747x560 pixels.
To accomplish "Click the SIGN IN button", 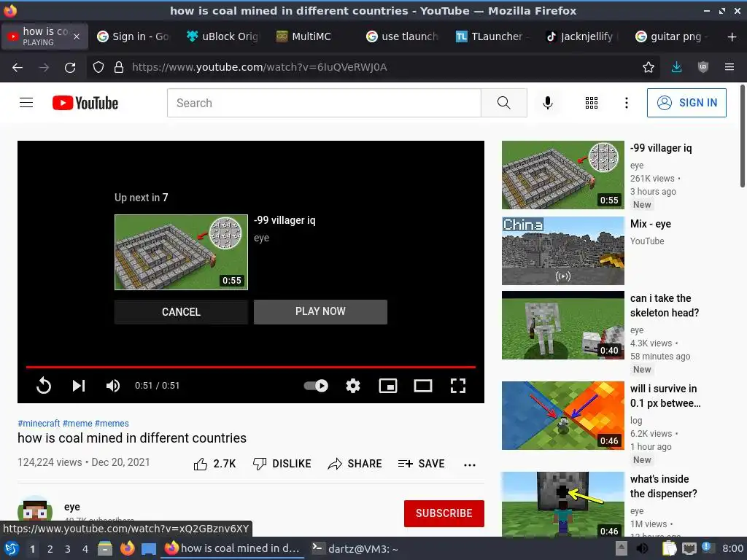I will (x=686, y=103).
